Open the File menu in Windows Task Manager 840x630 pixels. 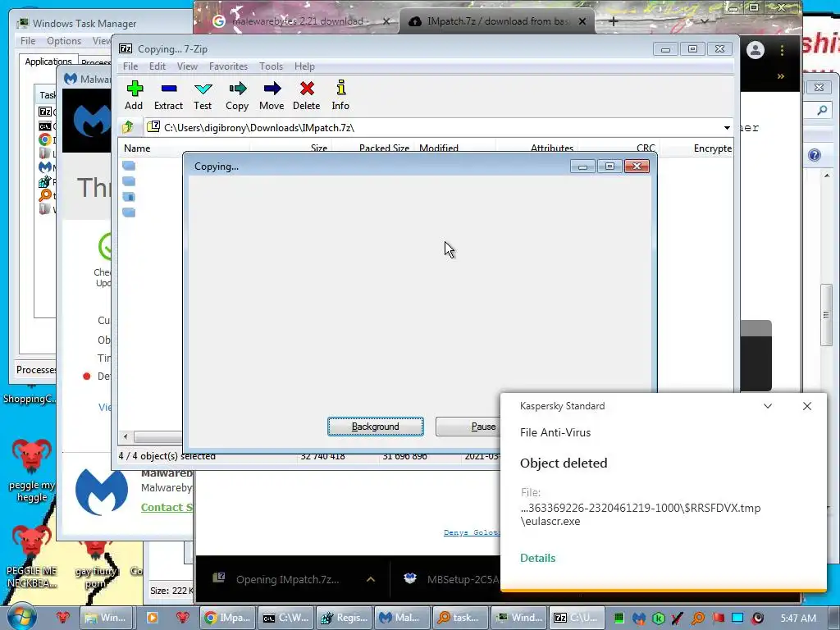coord(28,41)
